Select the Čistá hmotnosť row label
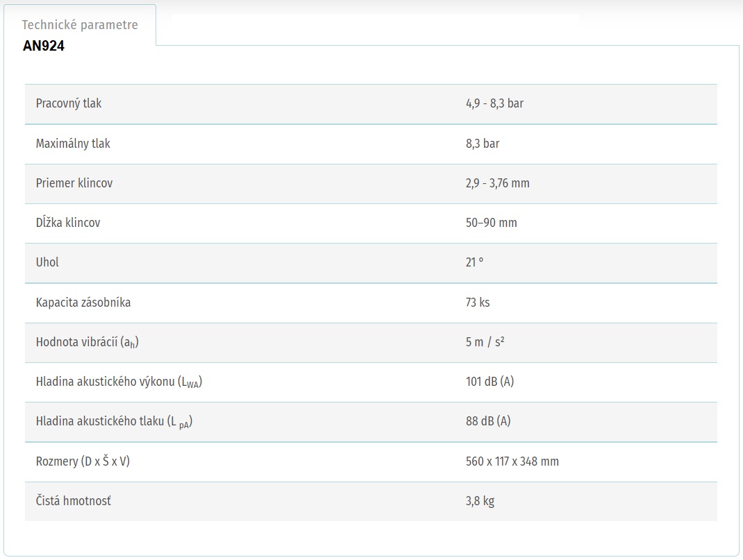The image size is (743, 560). [x=74, y=501]
